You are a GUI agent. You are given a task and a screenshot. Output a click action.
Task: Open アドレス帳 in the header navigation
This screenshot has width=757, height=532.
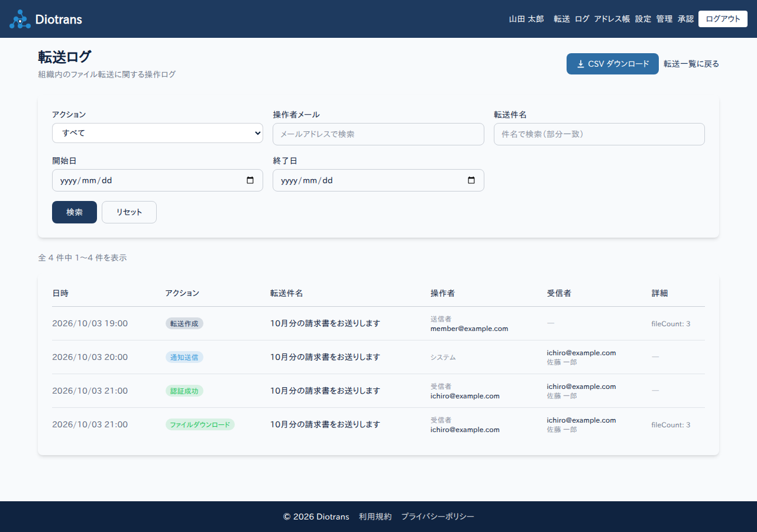[612, 19]
